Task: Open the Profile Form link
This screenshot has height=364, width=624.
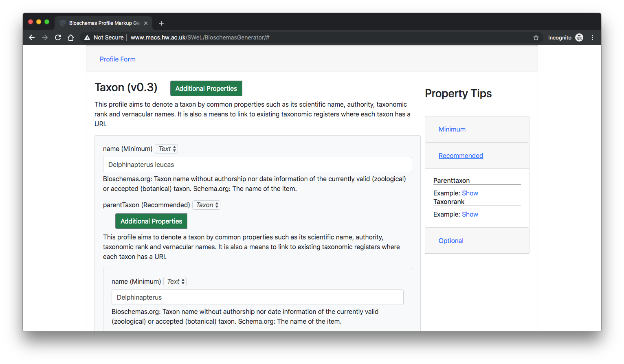Action: [x=118, y=59]
